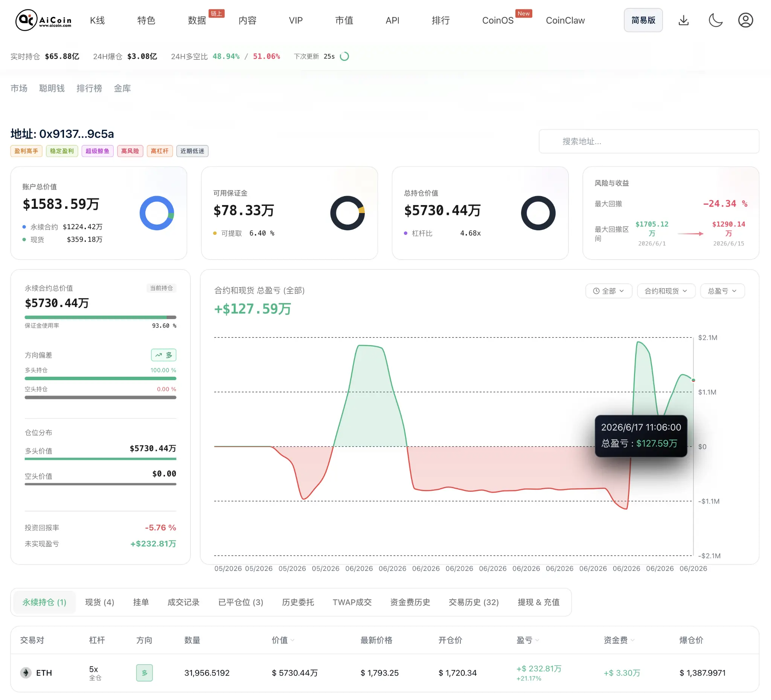Click the account value donut chart

pos(157,213)
